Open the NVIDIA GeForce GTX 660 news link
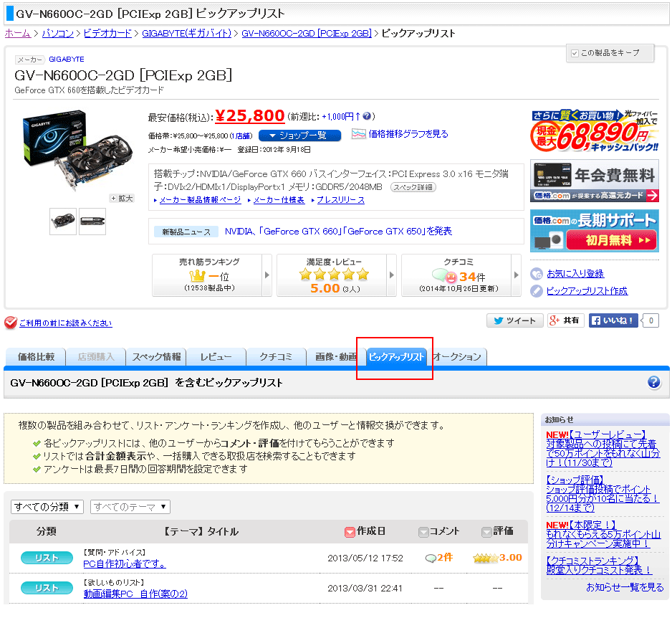The image size is (672, 623). tap(339, 232)
